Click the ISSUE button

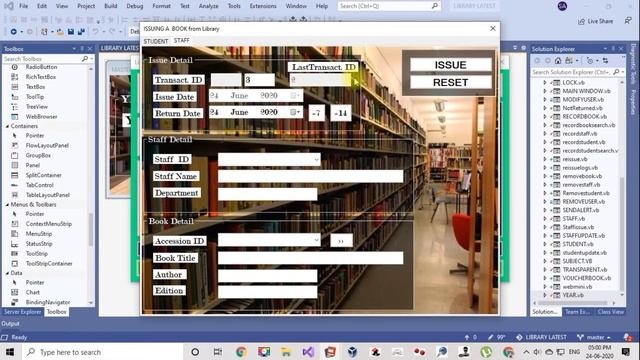coord(451,65)
